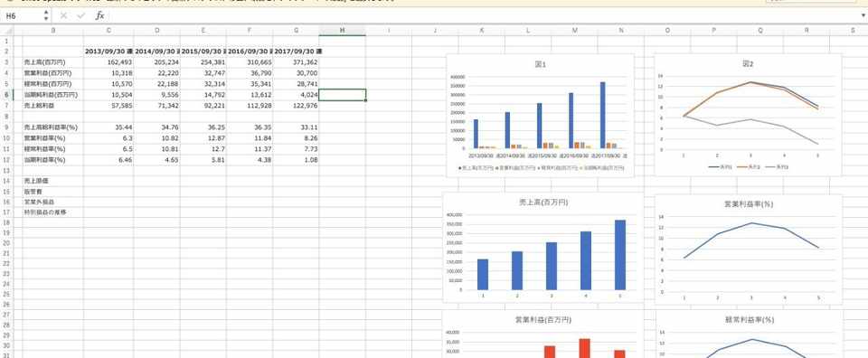Select column C header
This screenshot has height=358, width=868.
coord(108,31)
